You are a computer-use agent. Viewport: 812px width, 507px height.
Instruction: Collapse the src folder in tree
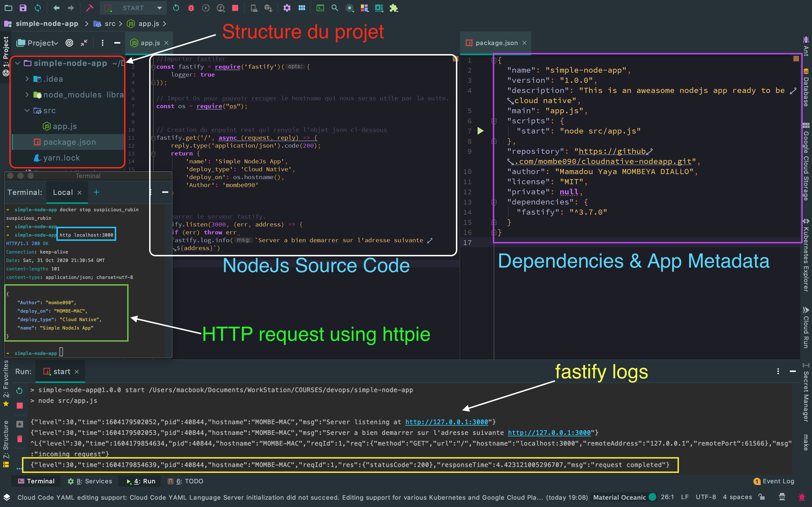27,110
